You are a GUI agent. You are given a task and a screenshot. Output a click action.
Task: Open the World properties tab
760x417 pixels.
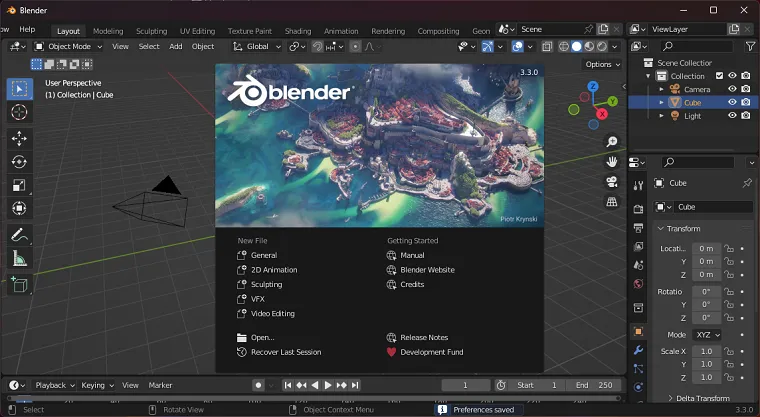(638, 284)
